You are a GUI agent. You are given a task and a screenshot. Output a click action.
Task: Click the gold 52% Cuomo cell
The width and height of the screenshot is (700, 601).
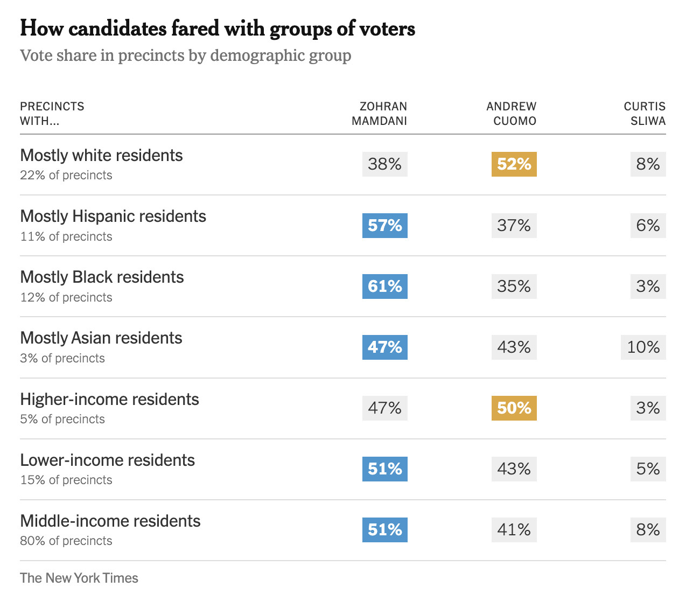514,164
